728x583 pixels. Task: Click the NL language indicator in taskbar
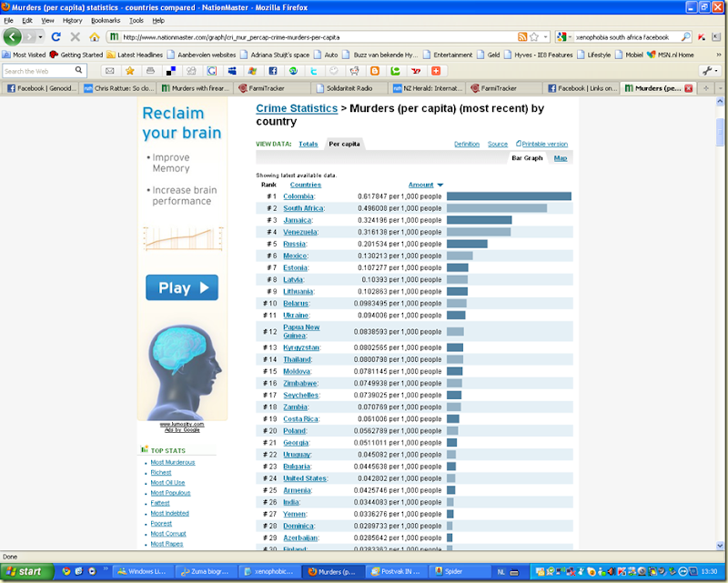coord(501,572)
